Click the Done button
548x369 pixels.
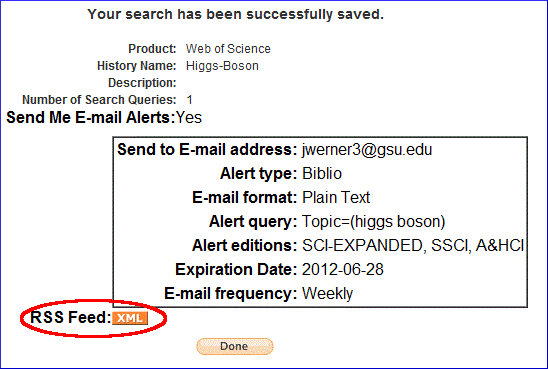coord(235,346)
